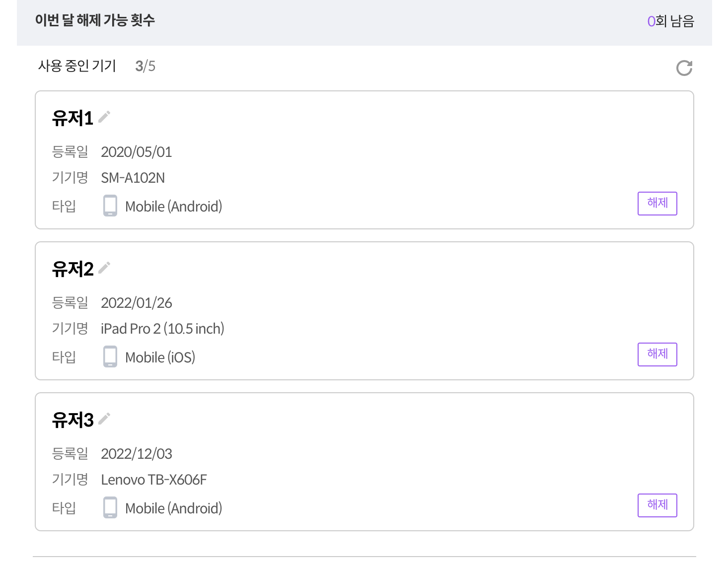Click the phone icon for SM-A102N

tap(110, 206)
